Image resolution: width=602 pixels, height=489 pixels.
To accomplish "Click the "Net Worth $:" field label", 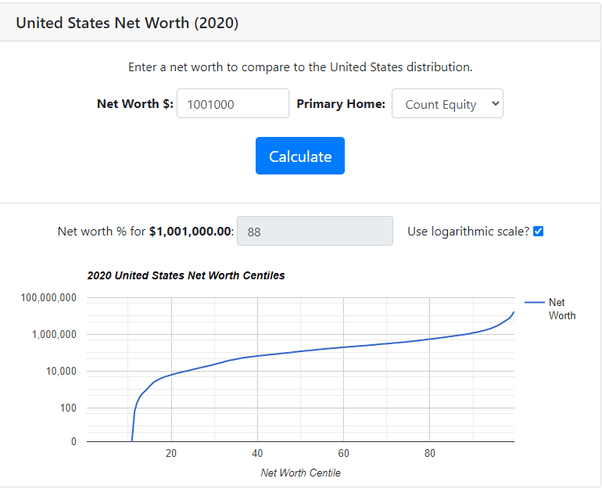I will (133, 104).
